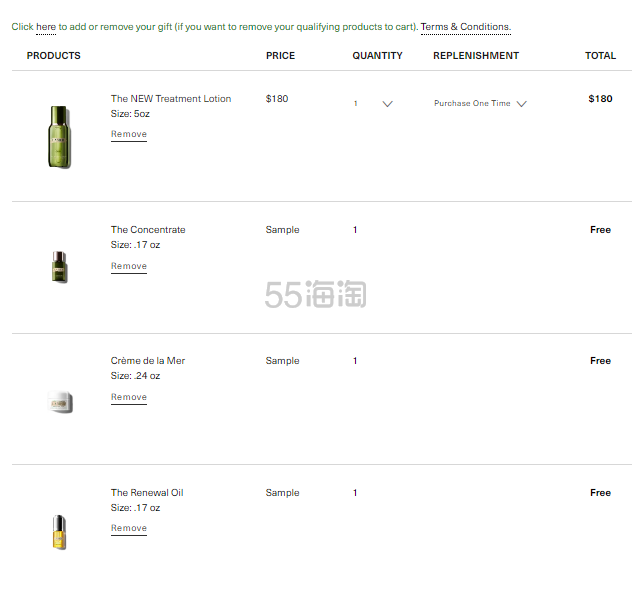Open The Renewal Oil product title
Screen dimensions: 632x589
coord(147,493)
